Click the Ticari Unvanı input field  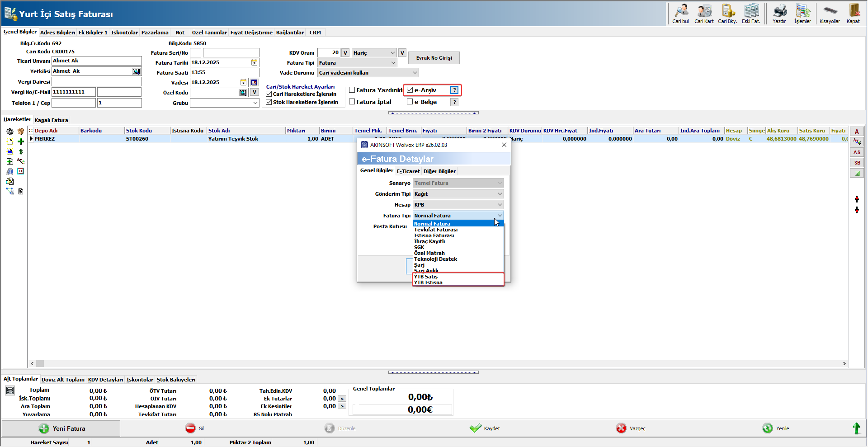point(96,61)
